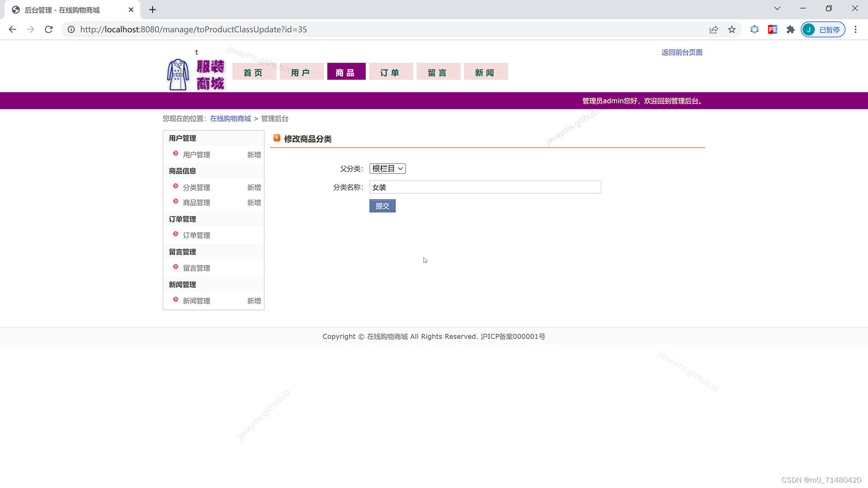868x488 pixels.
Task: Open the 留言 navigation tab
Action: [x=439, y=72]
